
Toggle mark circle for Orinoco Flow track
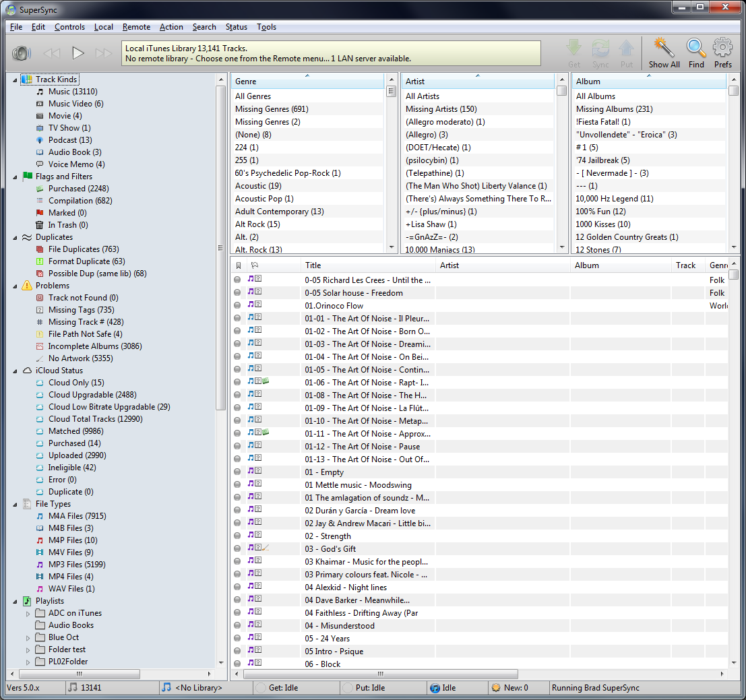tap(237, 306)
